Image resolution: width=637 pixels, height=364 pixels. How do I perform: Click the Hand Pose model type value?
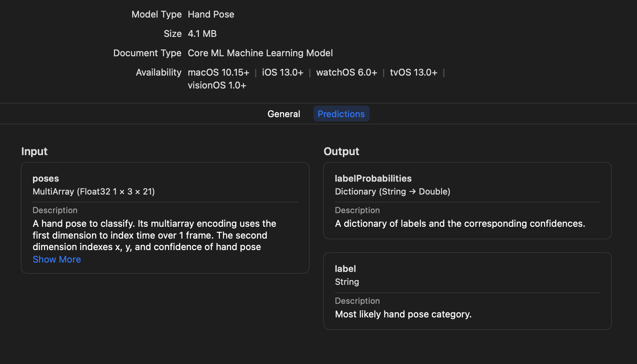[x=211, y=14]
